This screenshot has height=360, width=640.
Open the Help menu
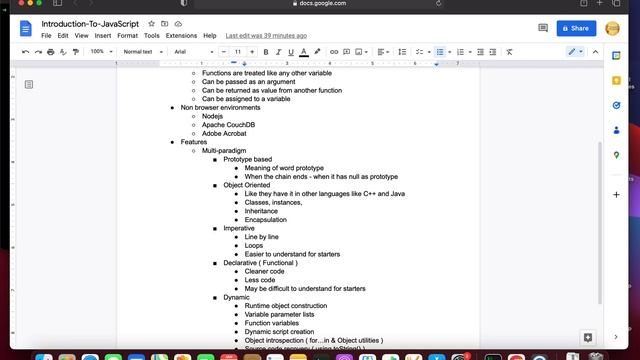click(x=210, y=36)
